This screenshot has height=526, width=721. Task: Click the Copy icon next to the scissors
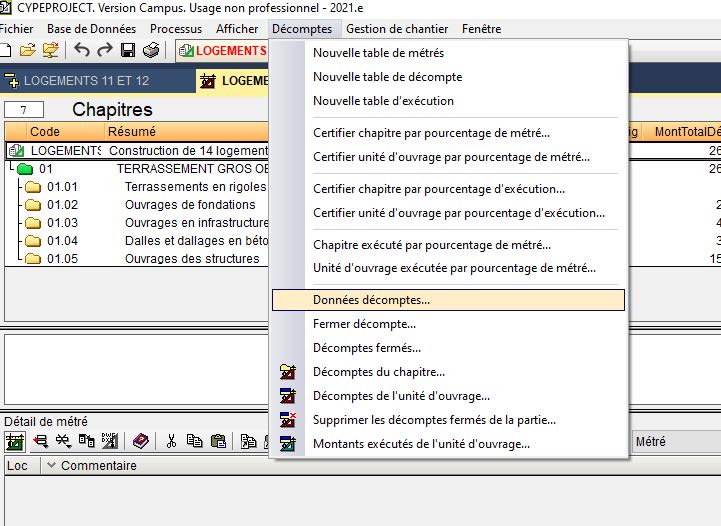[193, 441]
